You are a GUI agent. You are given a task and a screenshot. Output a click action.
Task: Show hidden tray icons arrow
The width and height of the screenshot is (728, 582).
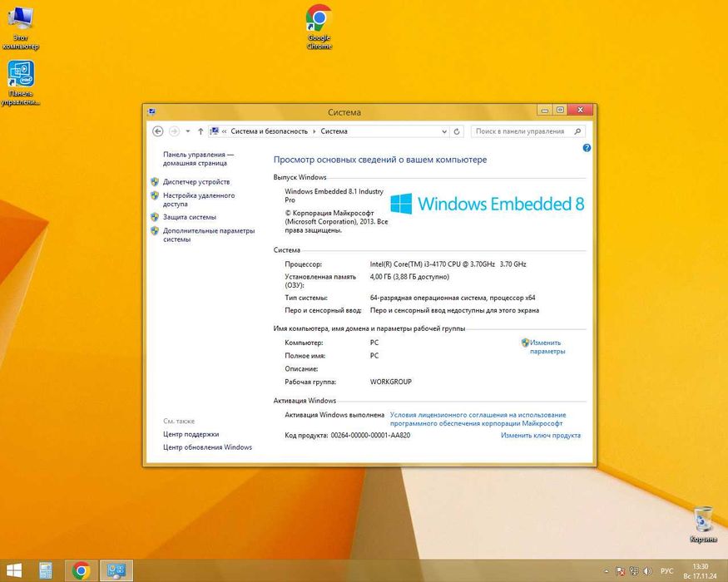click(x=607, y=571)
